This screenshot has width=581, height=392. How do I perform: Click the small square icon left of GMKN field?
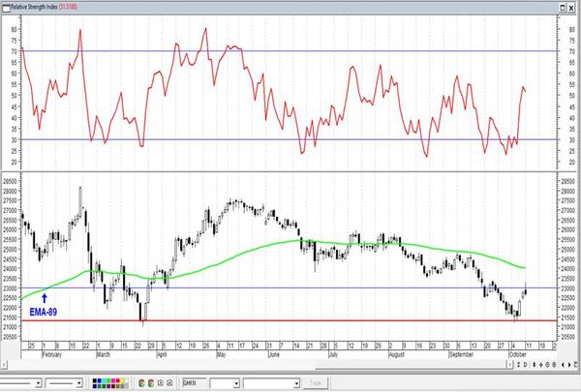coord(169,382)
